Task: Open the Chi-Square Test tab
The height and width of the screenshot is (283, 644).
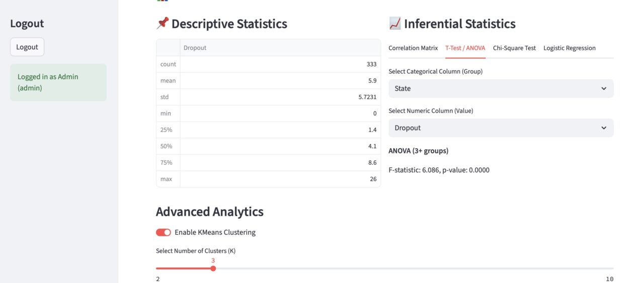Action: (x=514, y=48)
